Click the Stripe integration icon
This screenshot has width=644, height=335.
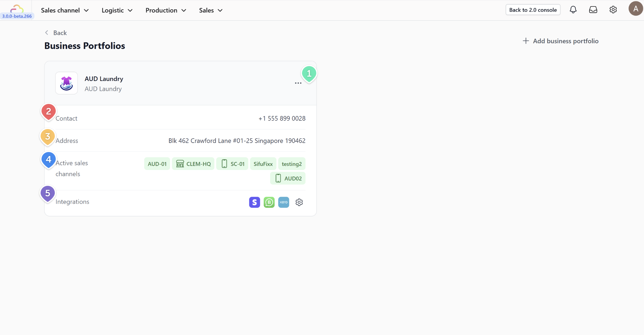254,202
